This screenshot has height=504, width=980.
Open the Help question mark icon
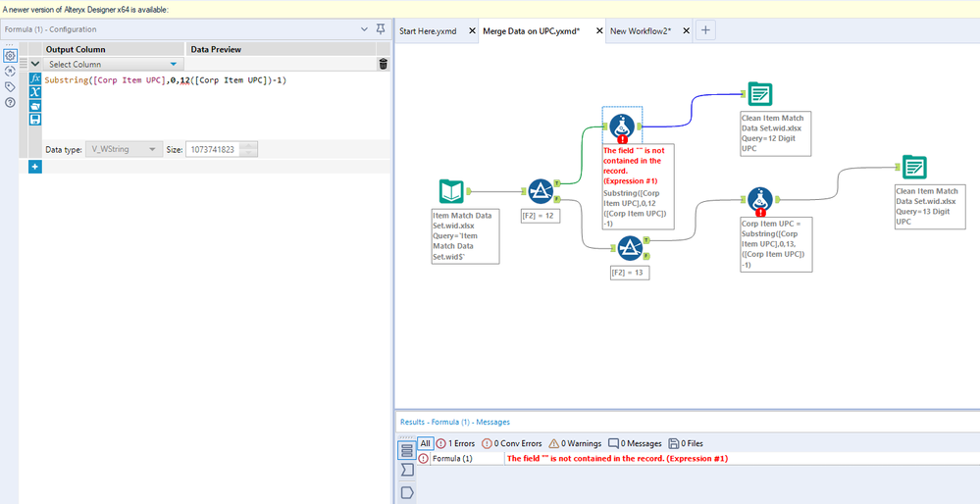click(10, 102)
